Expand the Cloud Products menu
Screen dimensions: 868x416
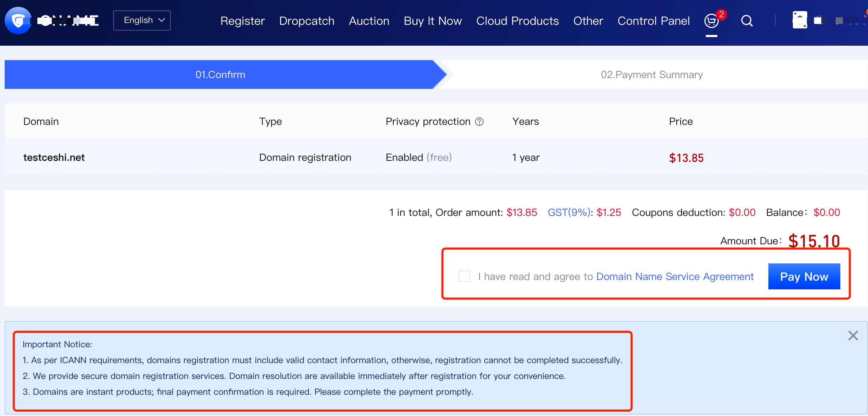click(x=517, y=21)
